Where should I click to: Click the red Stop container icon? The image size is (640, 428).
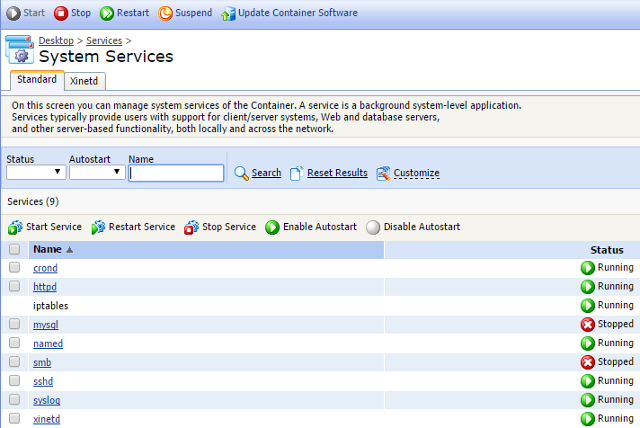tap(61, 13)
